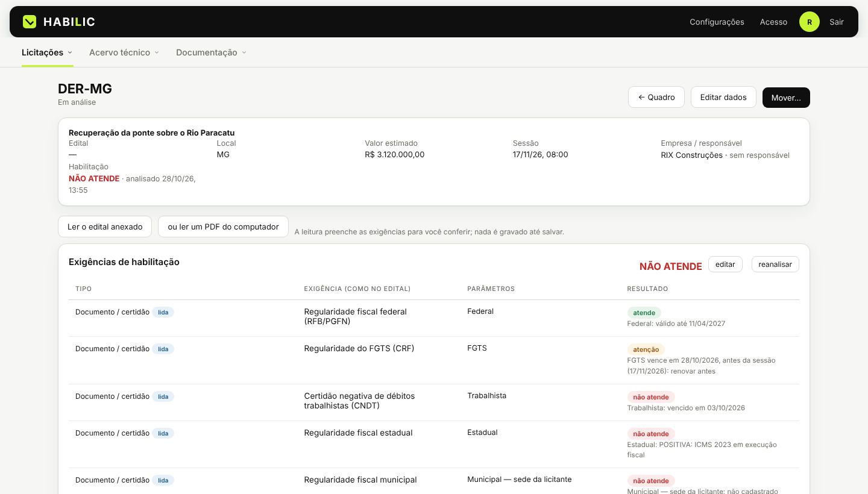Click the session date 17/11/26, 08:00
Screen dimensions: 868x494
click(x=540, y=154)
